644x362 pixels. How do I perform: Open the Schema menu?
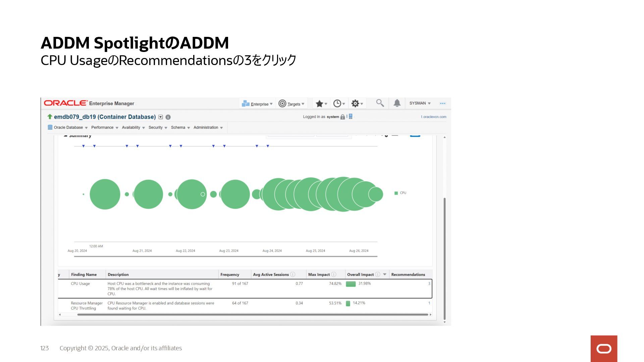point(180,127)
